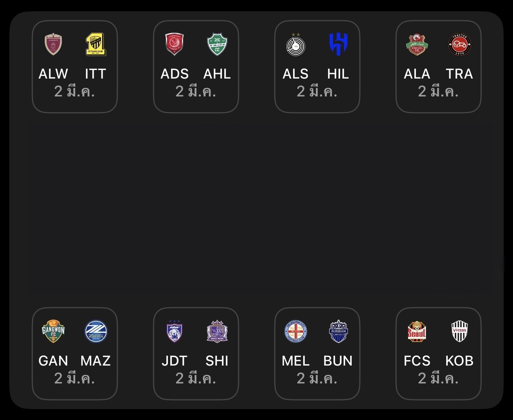Click the Al Wahda maroon crest
The width and height of the screenshot is (513, 420).
(x=53, y=44)
